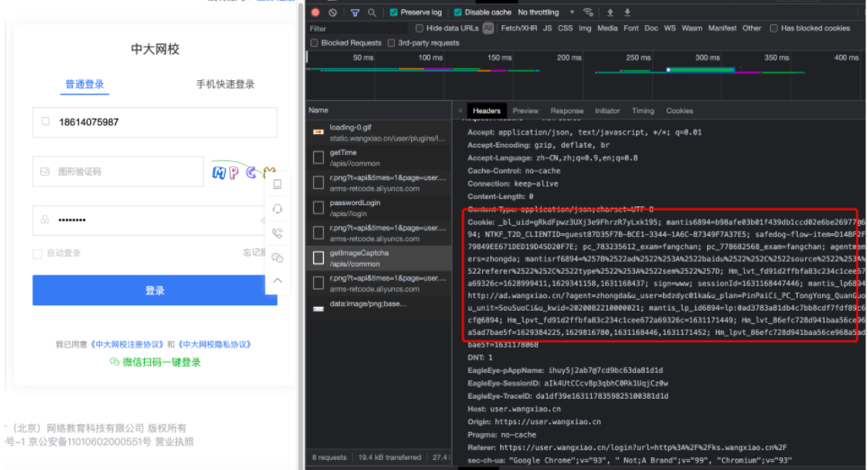Filter requests by WS

click(669, 28)
